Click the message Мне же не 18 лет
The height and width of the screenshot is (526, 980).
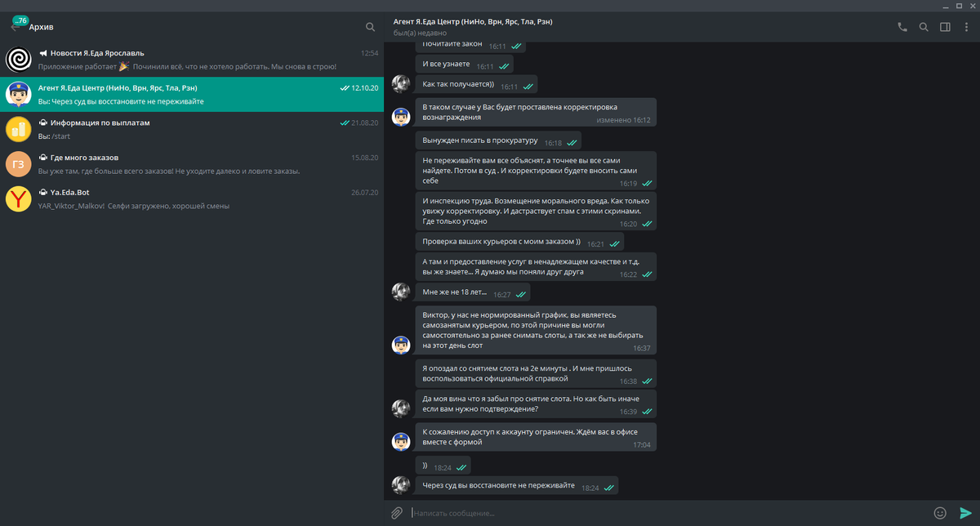(x=472, y=292)
